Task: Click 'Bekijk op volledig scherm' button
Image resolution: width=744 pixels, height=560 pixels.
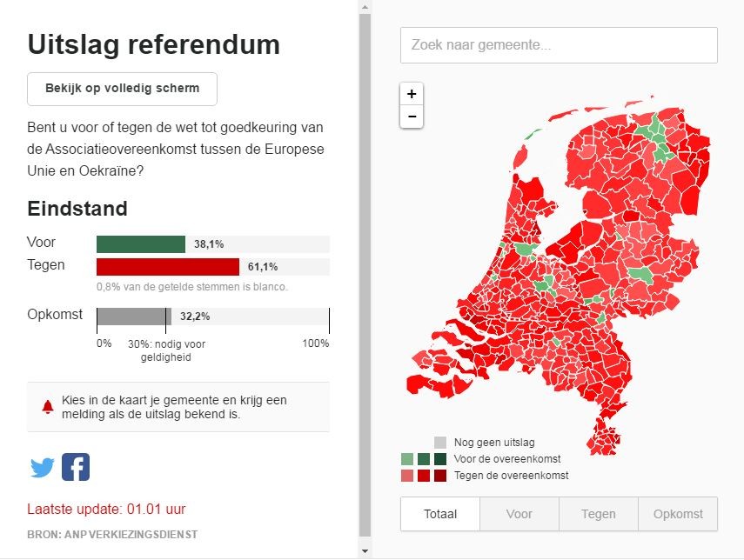Action: click(123, 89)
